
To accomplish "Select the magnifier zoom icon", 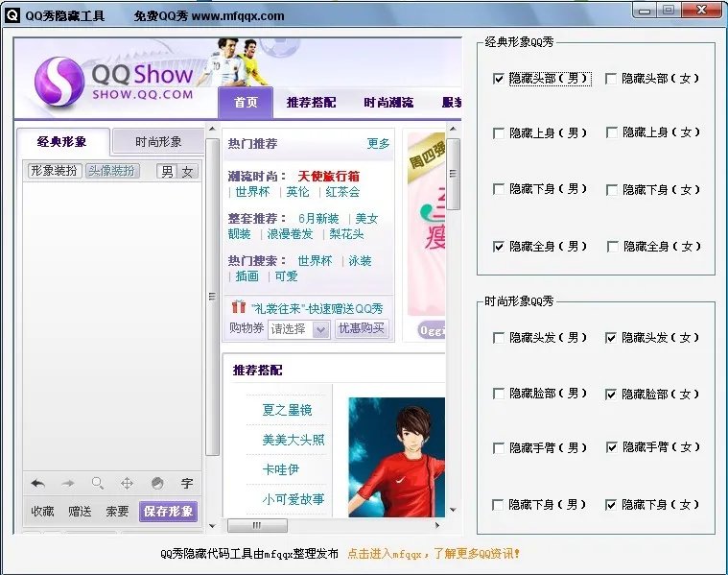I will click(98, 484).
